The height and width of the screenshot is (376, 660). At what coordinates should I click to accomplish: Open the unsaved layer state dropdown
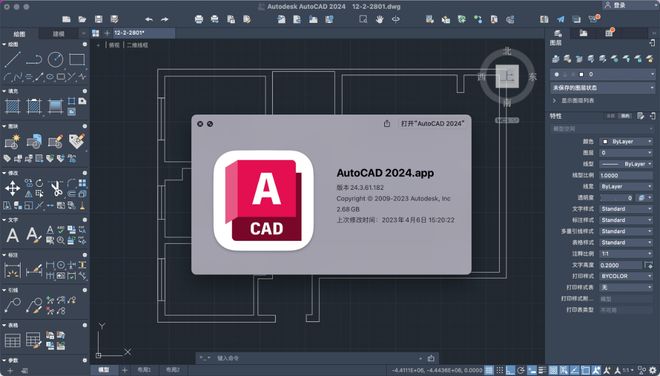point(603,88)
